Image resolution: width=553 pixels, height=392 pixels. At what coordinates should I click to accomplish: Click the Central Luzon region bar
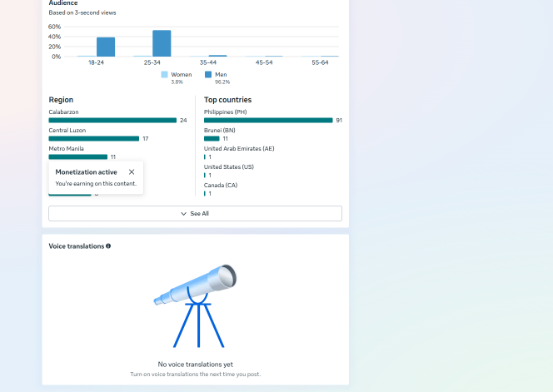coord(94,138)
